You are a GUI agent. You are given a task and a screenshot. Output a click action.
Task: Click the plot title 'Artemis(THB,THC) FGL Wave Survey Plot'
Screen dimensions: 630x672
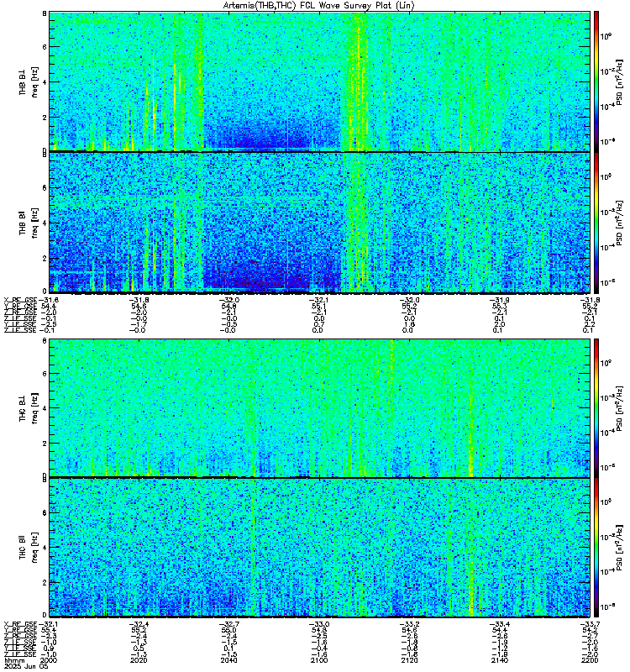click(x=318, y=5)
